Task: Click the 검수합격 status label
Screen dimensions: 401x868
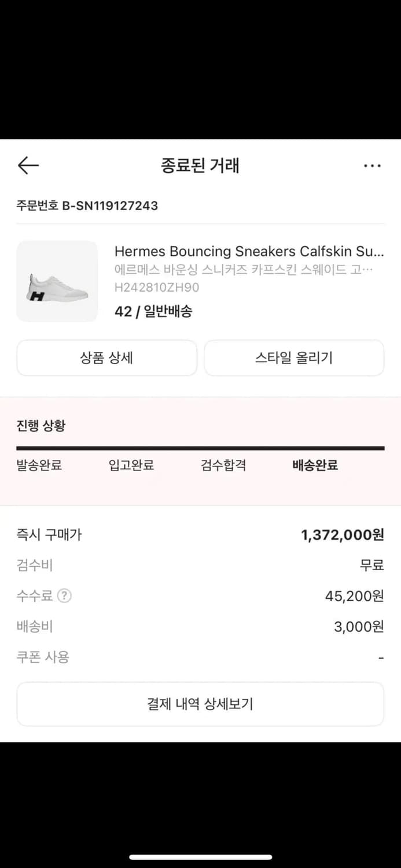Action: 222,465
